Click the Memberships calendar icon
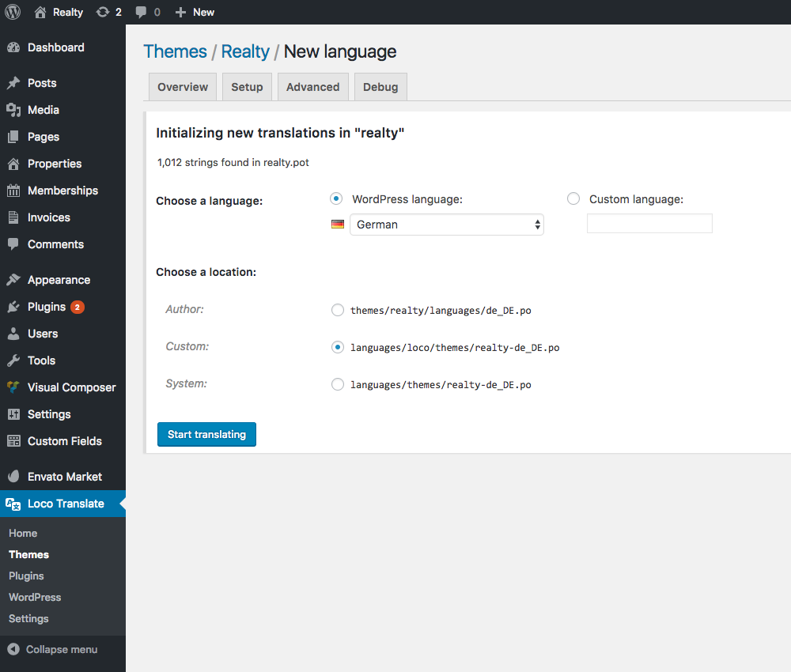The width and height of the screenshot is (791, 672). 13,191
